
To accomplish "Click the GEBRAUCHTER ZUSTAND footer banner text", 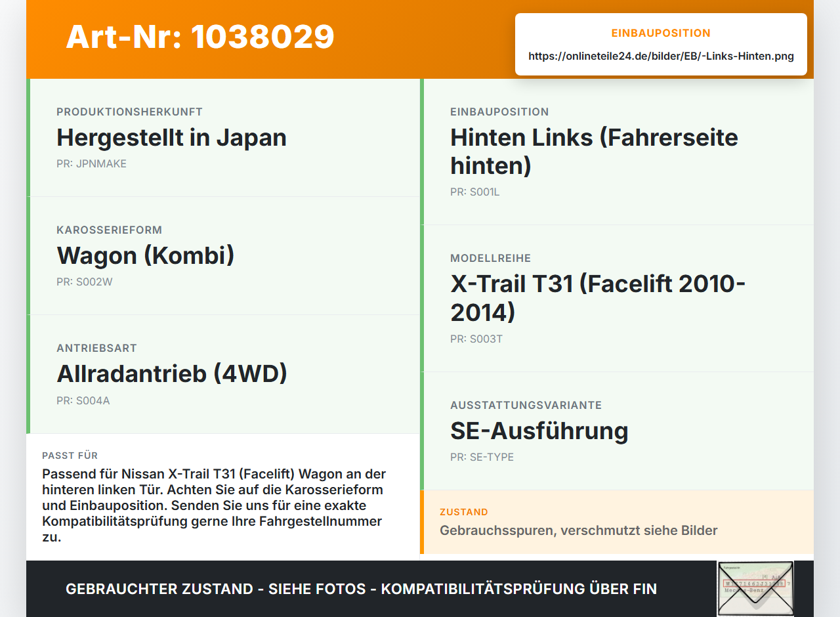I will pyautogui.click(x=361, y=589).
